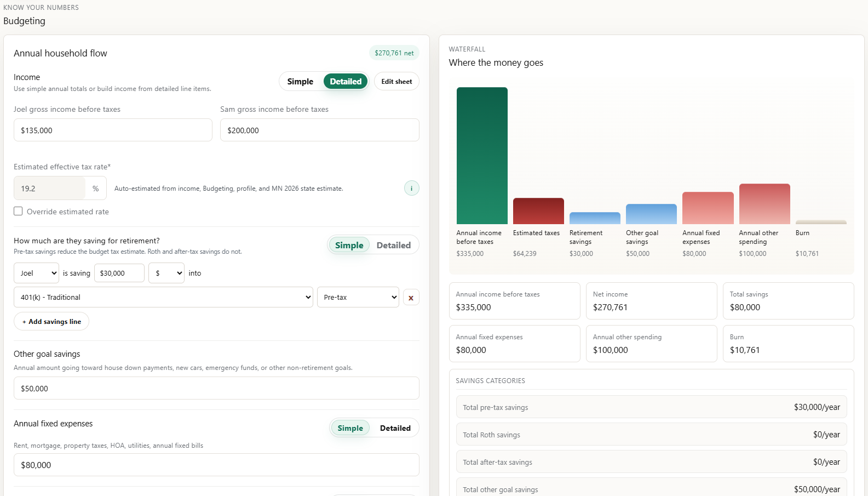The width and height of the screenshot is (868, 496).
Task: Check Override estimated rate checkbox
Action: [18, 211]
